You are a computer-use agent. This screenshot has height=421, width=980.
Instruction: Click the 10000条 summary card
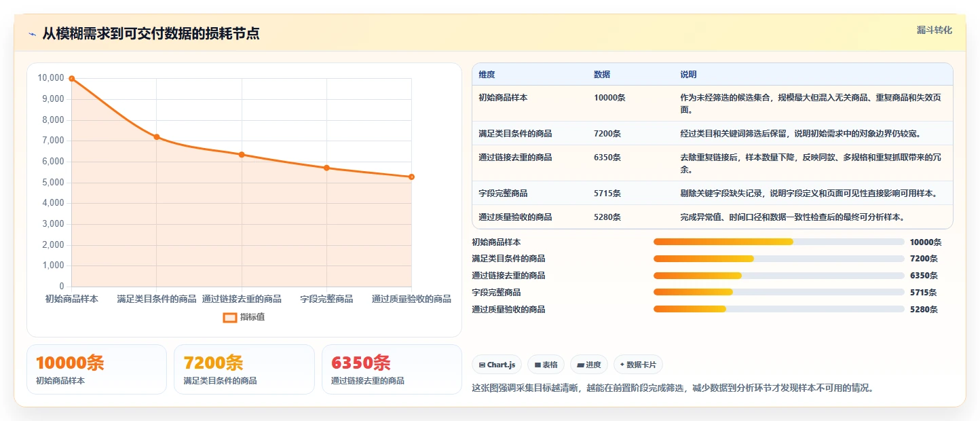click(x=96, y=369)
